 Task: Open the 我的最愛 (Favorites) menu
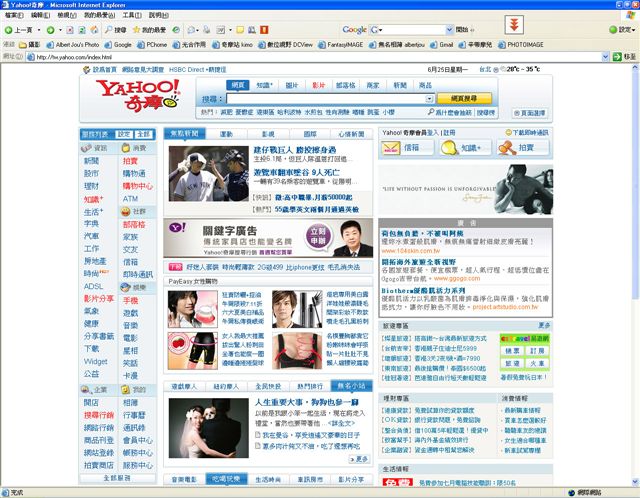tap(99, 15)
